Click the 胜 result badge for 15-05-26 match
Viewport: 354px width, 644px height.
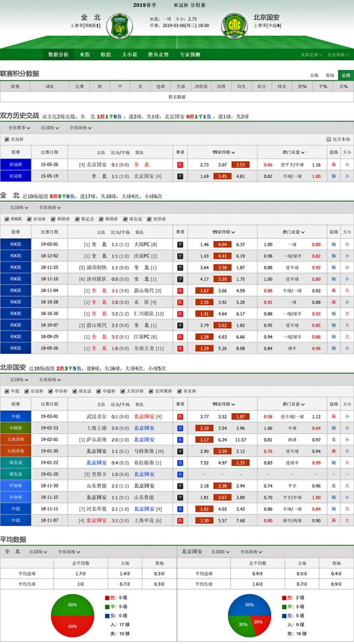[x=180, y=165]
